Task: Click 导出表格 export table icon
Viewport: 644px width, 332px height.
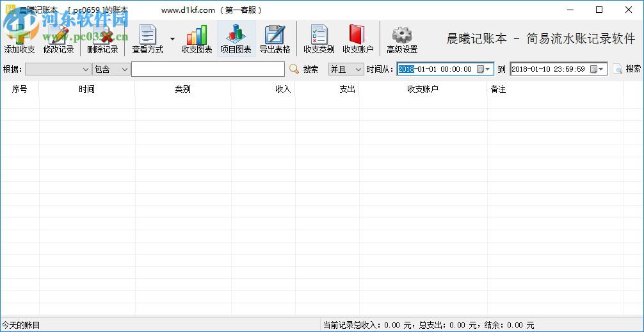Action: point(275,39)
